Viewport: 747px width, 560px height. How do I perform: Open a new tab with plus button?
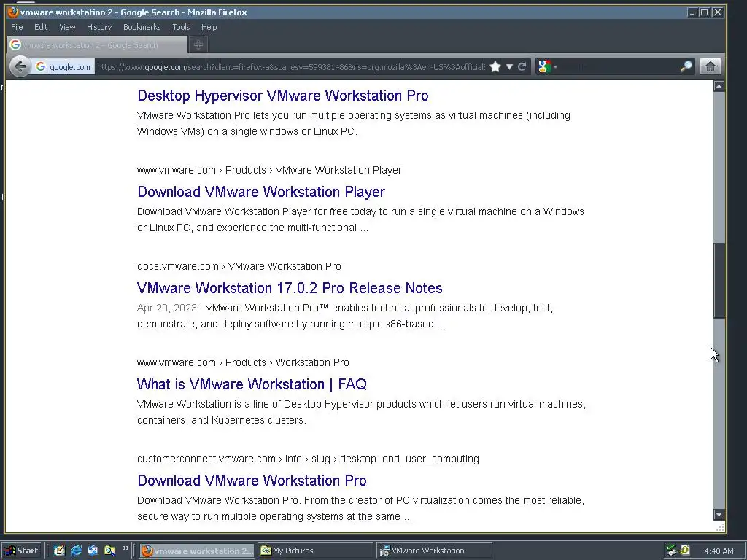[198, 44]
